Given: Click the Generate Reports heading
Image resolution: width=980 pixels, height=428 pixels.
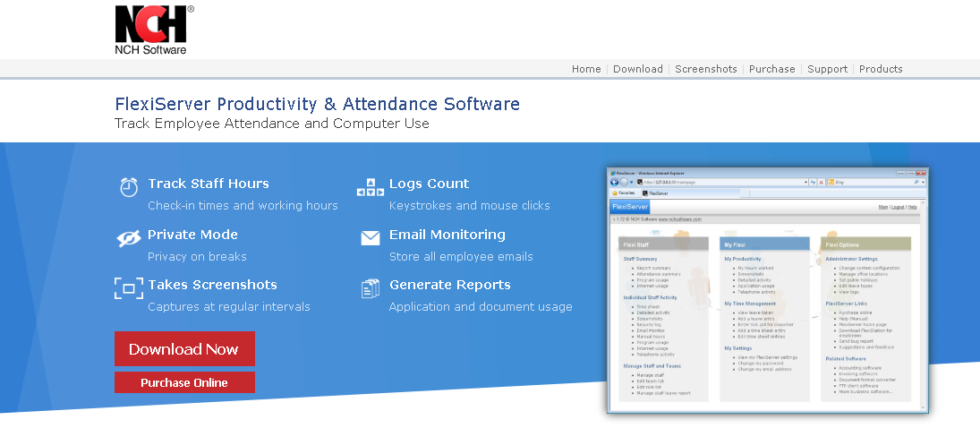Looking at the screenshot, I should (x=449, y=285).
